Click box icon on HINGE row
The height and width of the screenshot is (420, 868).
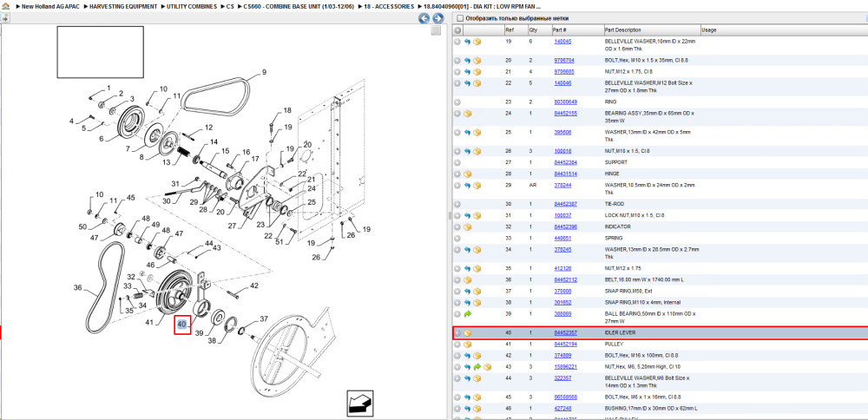[468, 174]
